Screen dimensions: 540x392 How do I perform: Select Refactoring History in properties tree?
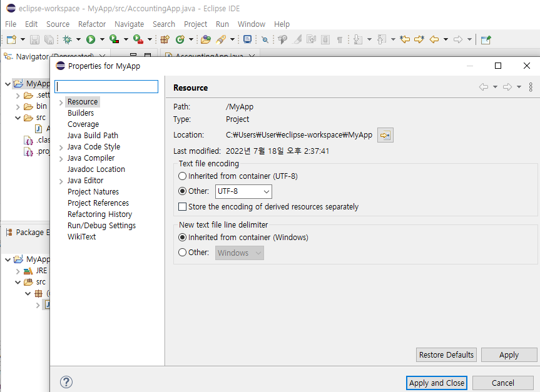[99, 214]
